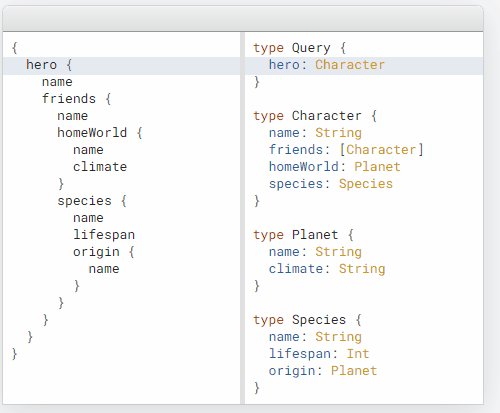The width and height of the screenshot is (500, 413).
Task: Click the Character type next to hero
Action: [x=350, y=65]
